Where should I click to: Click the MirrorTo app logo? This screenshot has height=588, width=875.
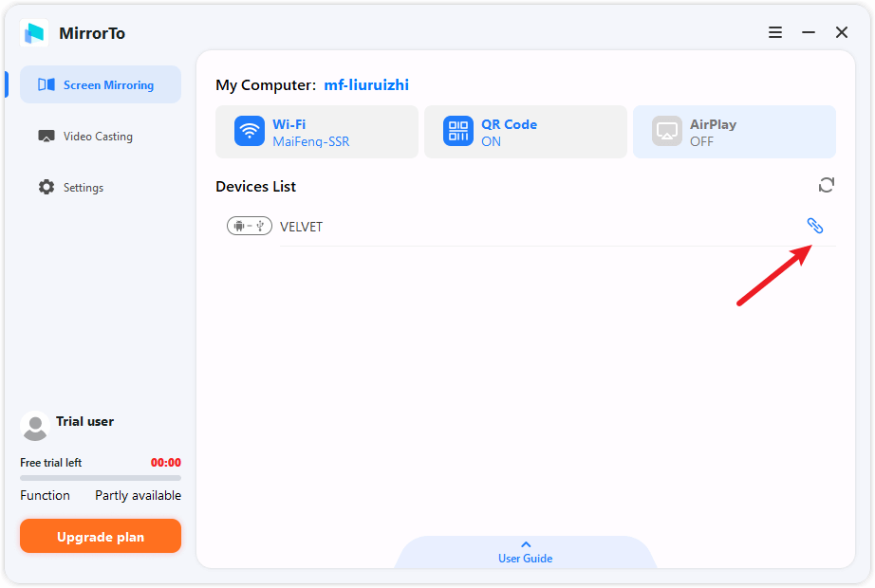click(x=34, y=32)
